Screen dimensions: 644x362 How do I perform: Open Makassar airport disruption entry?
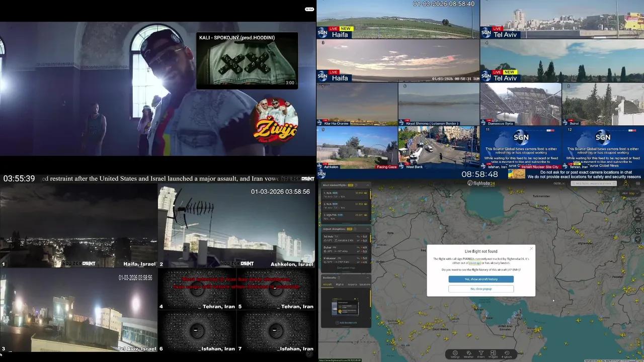click(346, 260)
